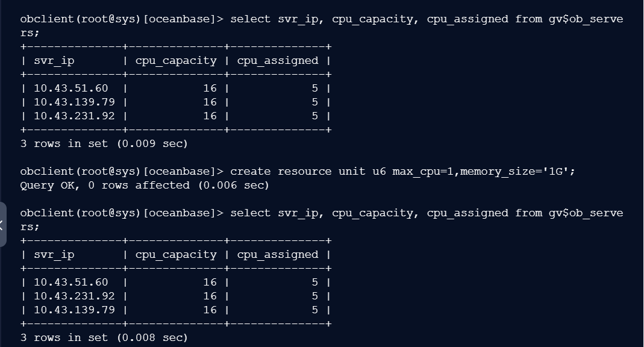
Task: Click 10.43.231.92 in the first result table
Action: coord(74,116)
